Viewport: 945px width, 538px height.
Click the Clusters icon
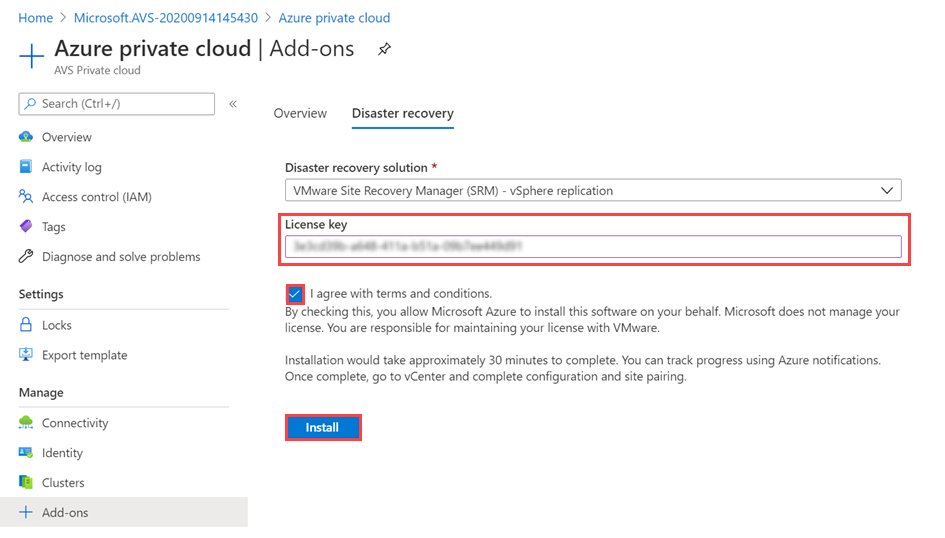tap(26, 482)
